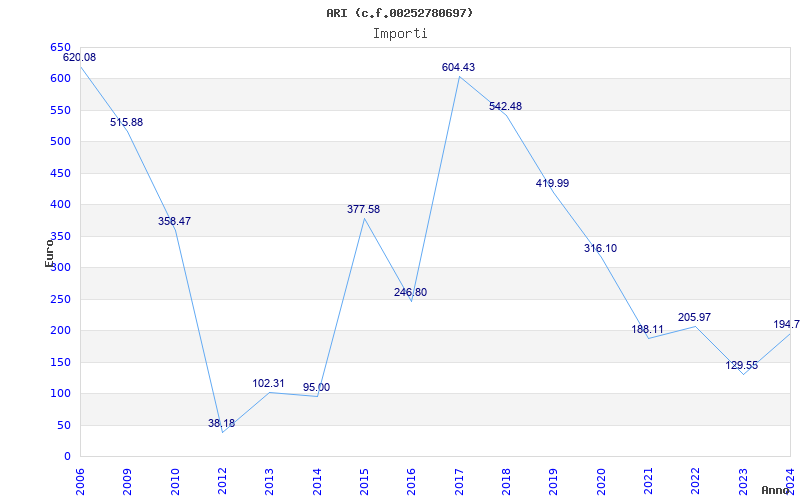Click the 316.10 data label

601,248
